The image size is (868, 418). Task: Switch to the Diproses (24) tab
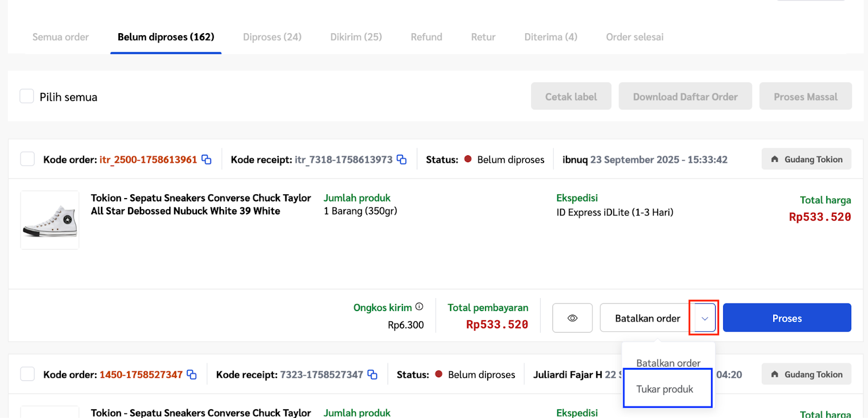[x=272, y=37]
